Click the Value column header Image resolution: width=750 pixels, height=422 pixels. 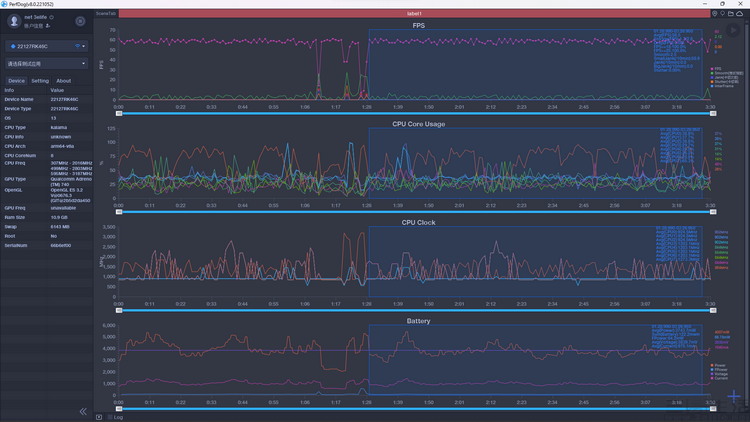pos(57,90)
